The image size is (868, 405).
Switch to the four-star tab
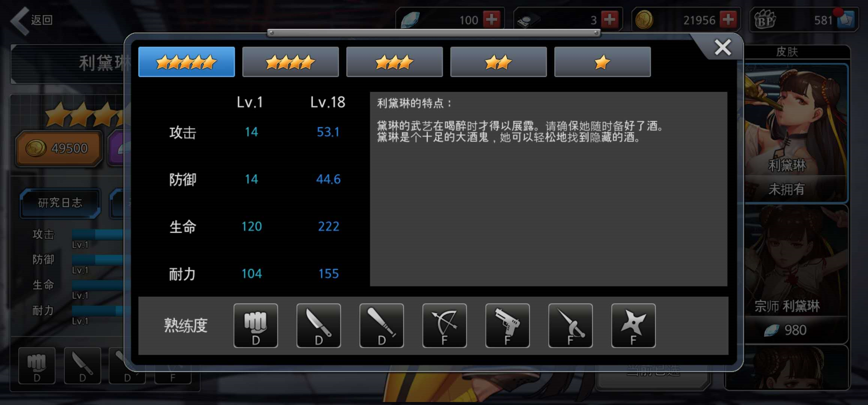coord(290,62)
